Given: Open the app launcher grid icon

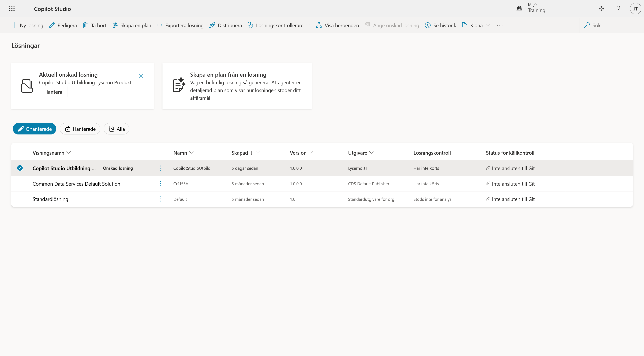Looking at the screenshot, I should pyautogui.click(x=12, y=8).
